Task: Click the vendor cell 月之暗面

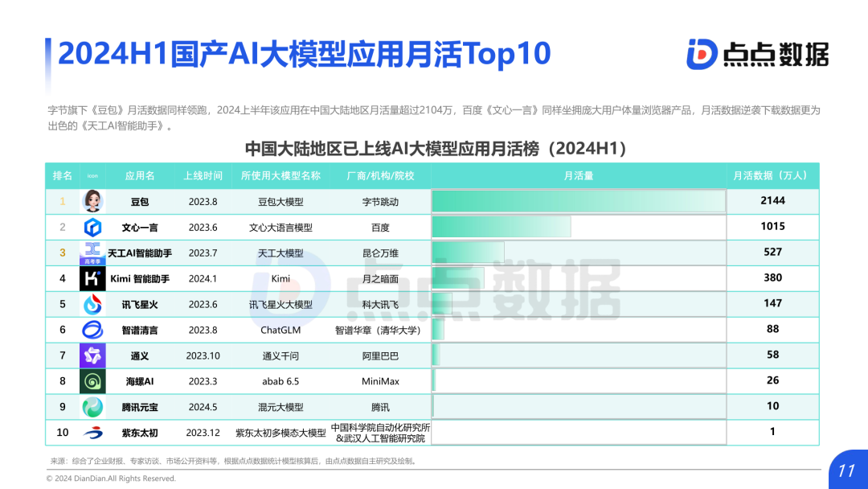Action: [x=380, y=278]
